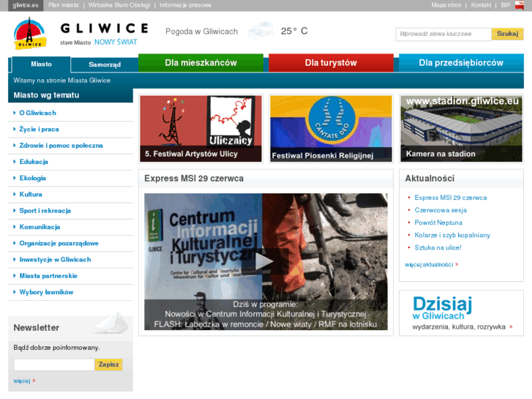The height and width of the screenshot is (399, 532).
Task: Open Sztuka na ulice! news link
Action: coord(438,248)
